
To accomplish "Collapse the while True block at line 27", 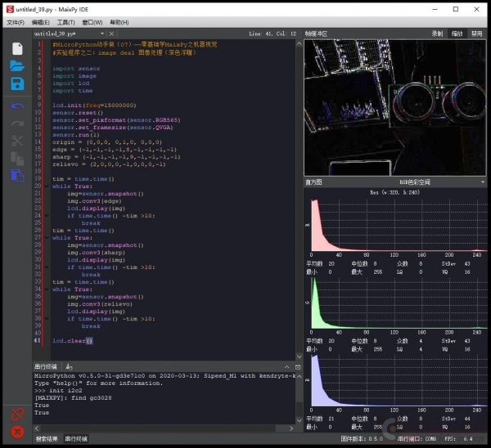I will (x=47, y=238).
